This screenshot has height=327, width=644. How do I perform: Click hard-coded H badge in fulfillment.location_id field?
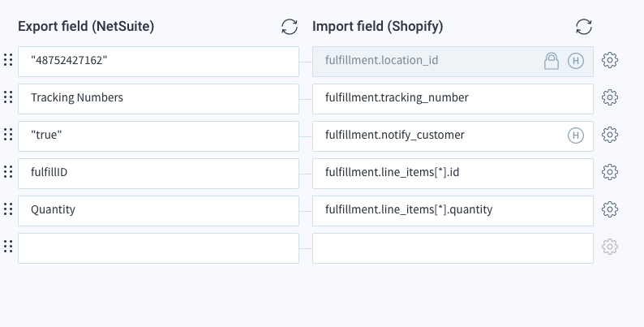tap(575, 61)
